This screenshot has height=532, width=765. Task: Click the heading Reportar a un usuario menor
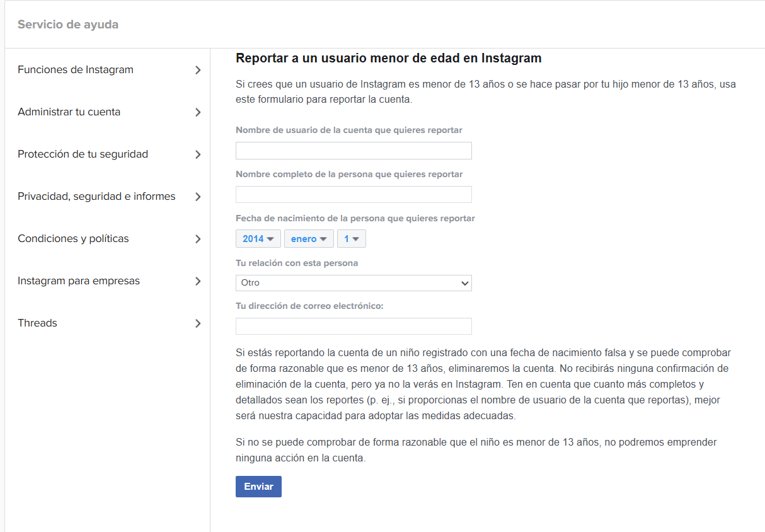click(x=389, y=59)
